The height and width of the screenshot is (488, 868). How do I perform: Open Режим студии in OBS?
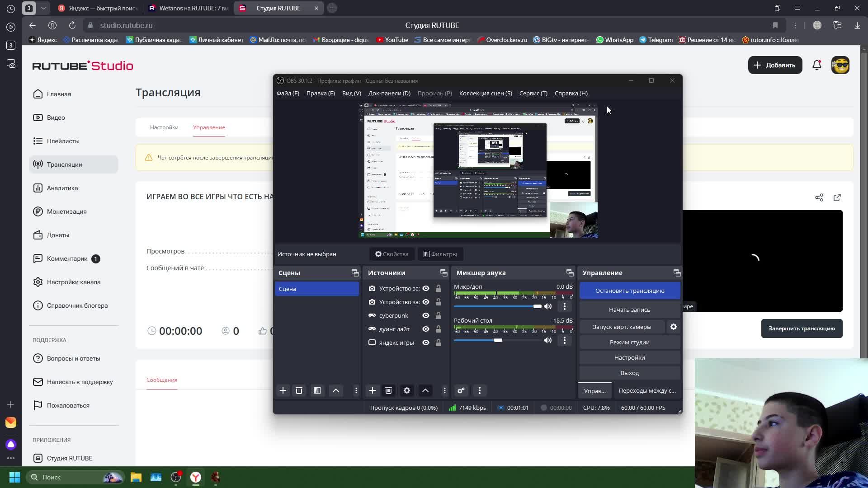630,342
